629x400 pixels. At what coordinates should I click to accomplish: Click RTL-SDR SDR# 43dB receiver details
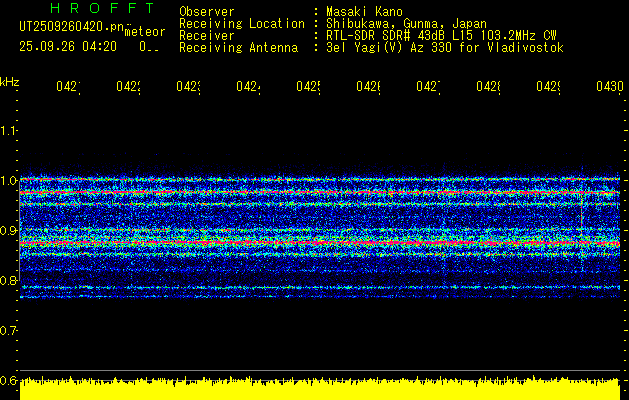pyautogui.click(x=441, y=36)
